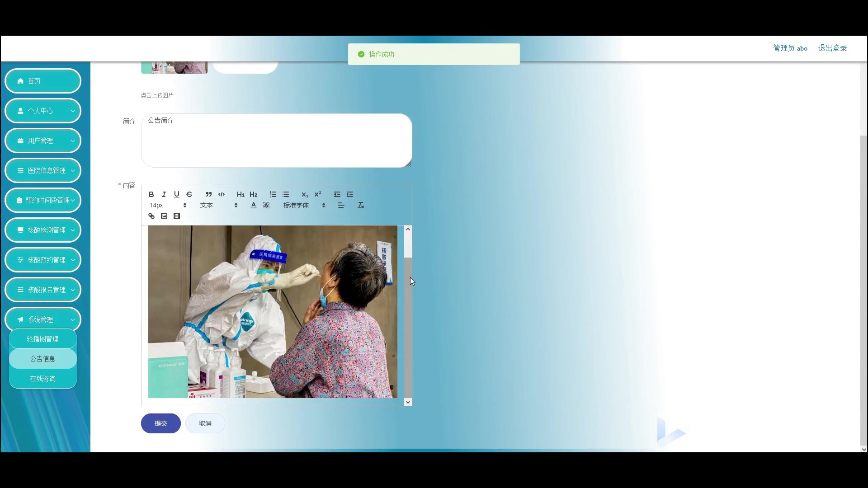This screenshot has width=868, height=488.
Task: Insert video via film icon
Action: coord(177,216)
